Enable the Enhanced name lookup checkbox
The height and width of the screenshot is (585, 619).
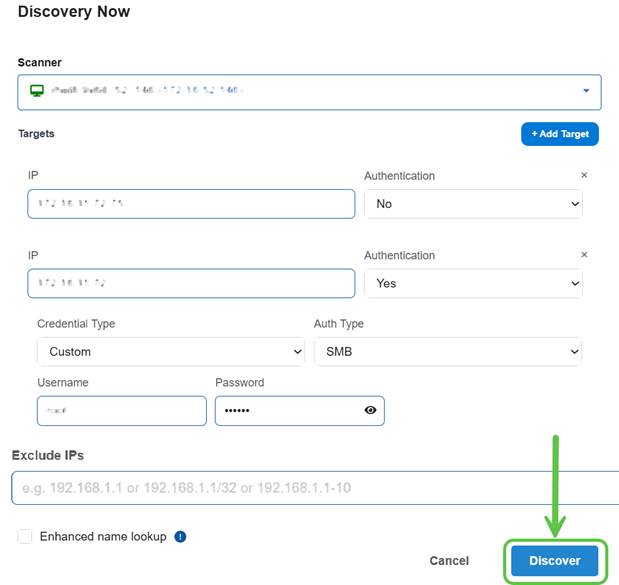pyautogui.click(x=25, y=537)
